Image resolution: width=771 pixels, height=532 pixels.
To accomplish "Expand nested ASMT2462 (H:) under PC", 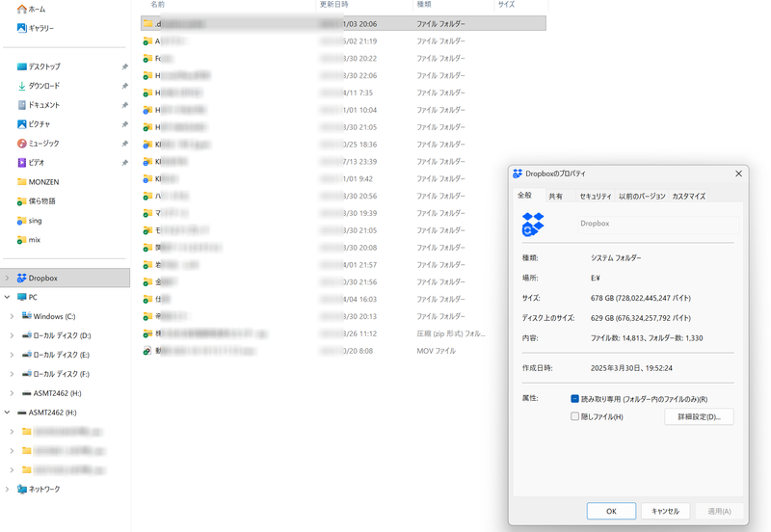I will point(12,393).
